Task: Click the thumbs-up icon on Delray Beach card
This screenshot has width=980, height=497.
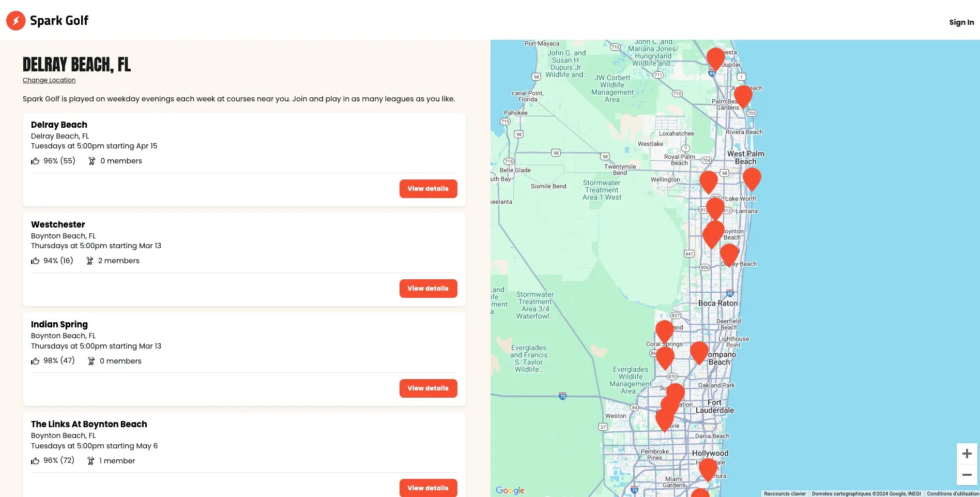Action: pos(35,161)
